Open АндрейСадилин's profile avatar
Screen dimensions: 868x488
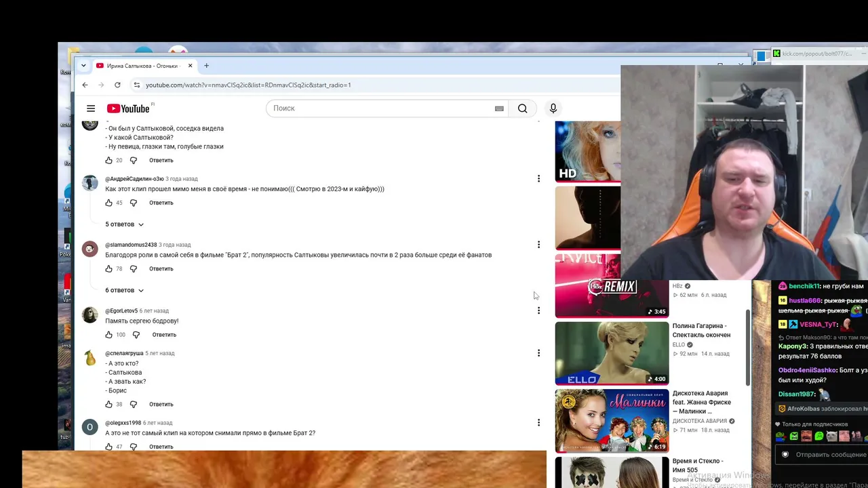[90, 184]
